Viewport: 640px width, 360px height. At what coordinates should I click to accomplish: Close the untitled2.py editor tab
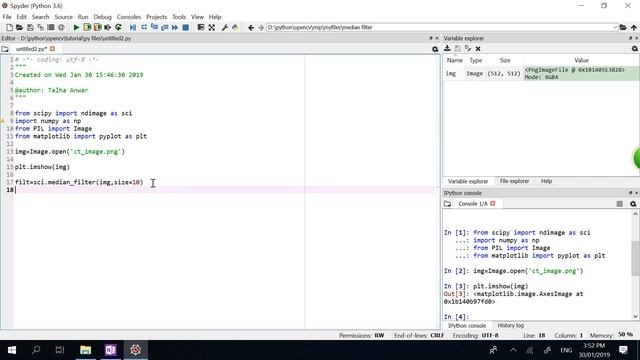tap(52, 49)
